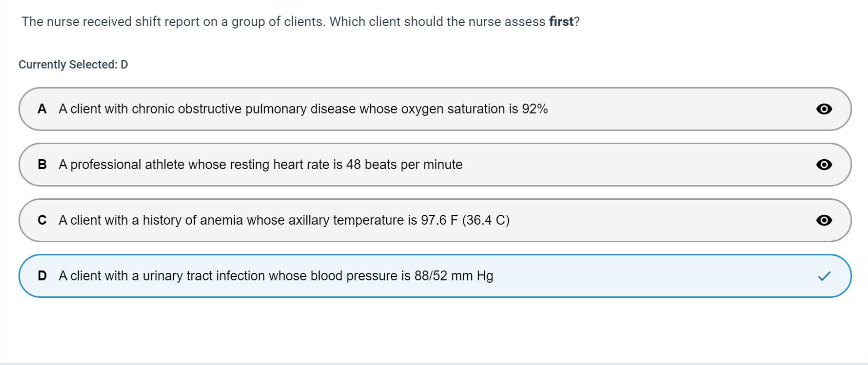Pick the anemia axillary temperature answer
Screen dimensions: 868x365
pos(284,220)
